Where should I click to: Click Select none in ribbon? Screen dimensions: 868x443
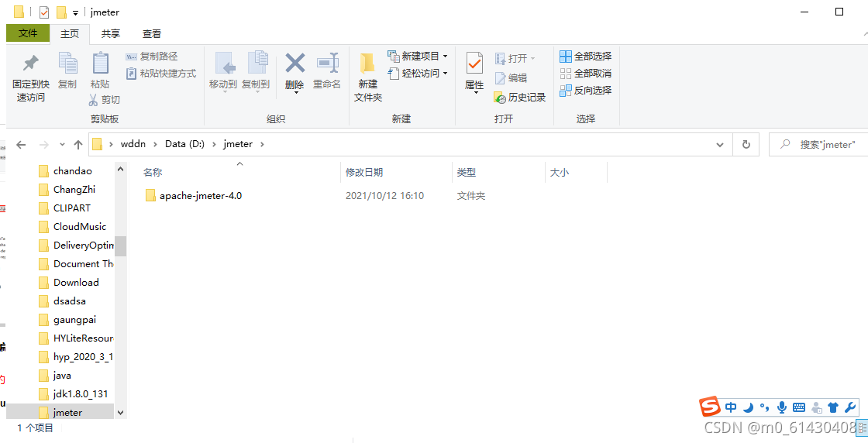tap(586, 73)
